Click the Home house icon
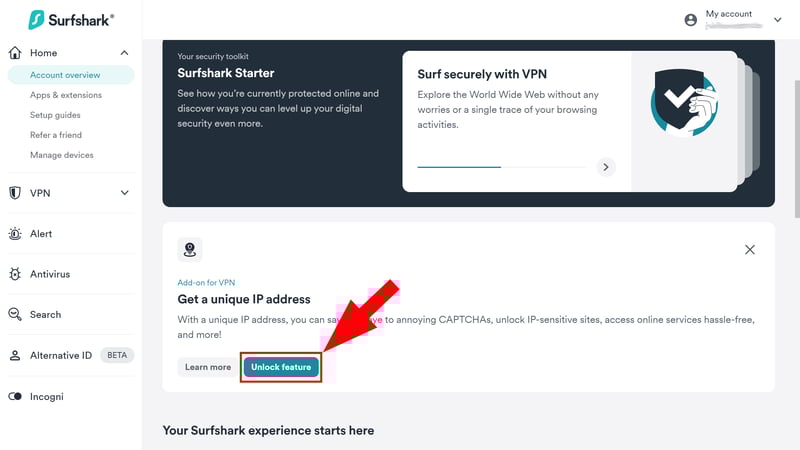Screen dimensions: 800x450 click(x=15, y=53)
